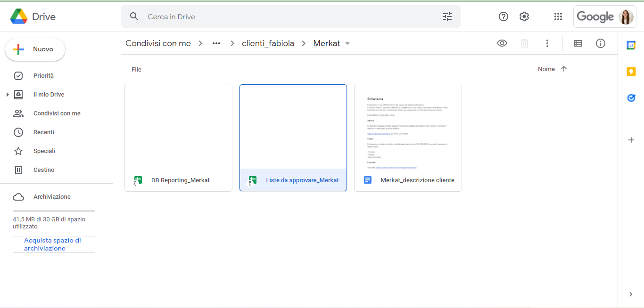
Task: Open the Settings gear icon
Action: click(524, 16)
